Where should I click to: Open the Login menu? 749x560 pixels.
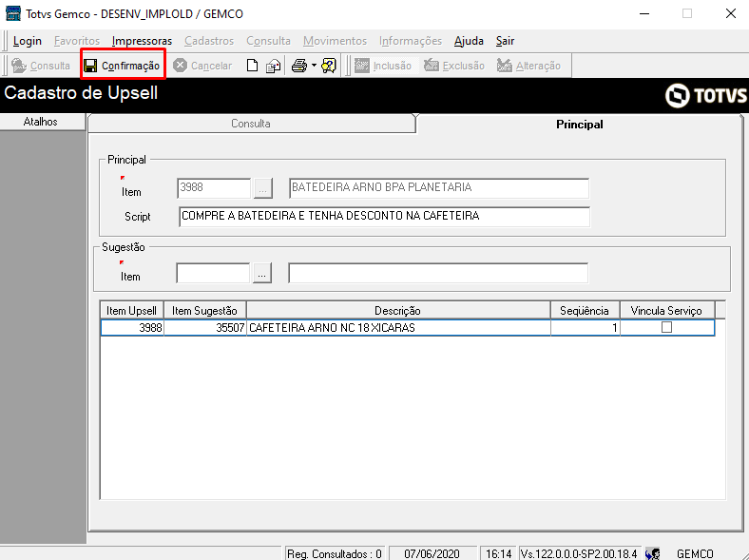click(28, 41)
